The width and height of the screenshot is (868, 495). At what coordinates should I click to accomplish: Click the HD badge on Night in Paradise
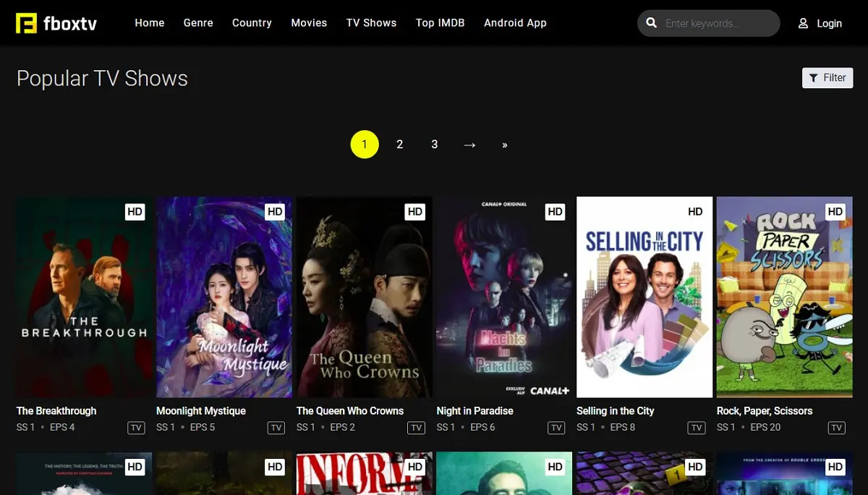tap(556, 211)
